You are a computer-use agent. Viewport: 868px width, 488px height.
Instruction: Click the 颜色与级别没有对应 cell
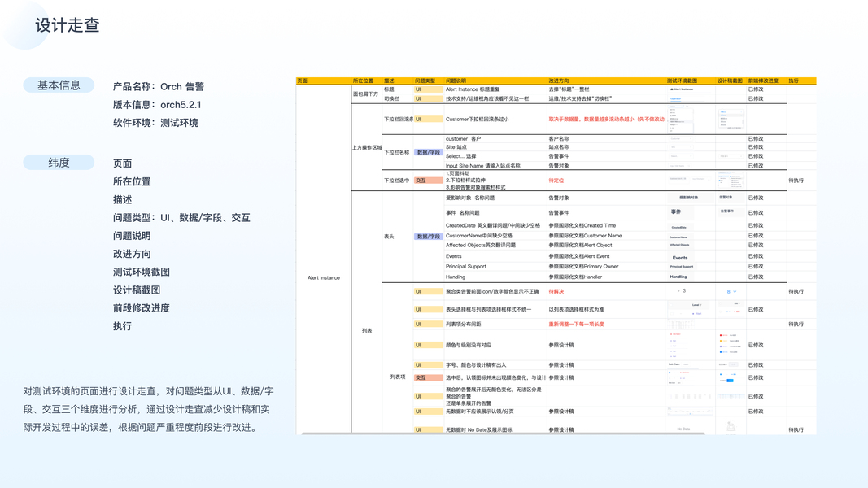click(469, 345)
